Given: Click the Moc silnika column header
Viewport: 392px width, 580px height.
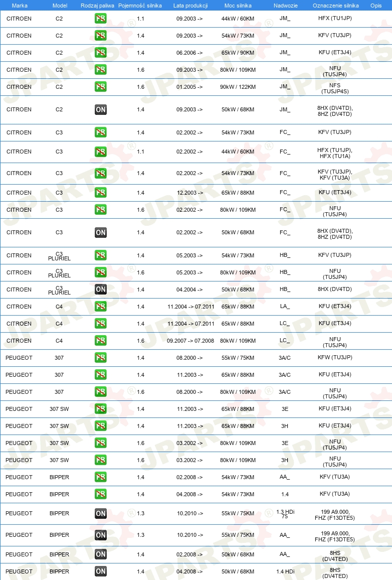Looking at the screenshot, I should click(x=238, y=6).
